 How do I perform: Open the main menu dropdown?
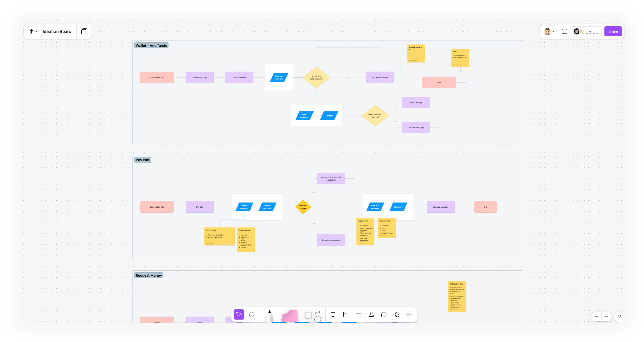coord(33,31)
